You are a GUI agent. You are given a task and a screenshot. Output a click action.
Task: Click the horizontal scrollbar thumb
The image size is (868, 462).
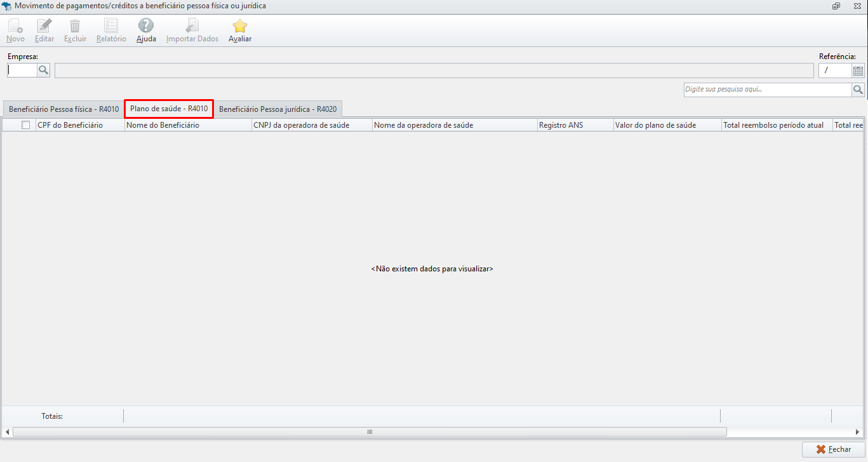pos(370,432)
